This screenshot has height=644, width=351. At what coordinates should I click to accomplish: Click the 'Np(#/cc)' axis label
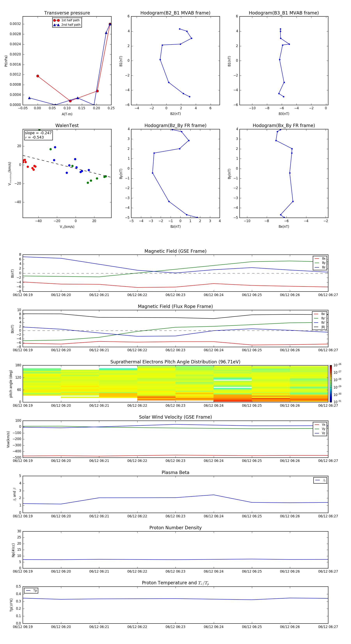(13, 550)
